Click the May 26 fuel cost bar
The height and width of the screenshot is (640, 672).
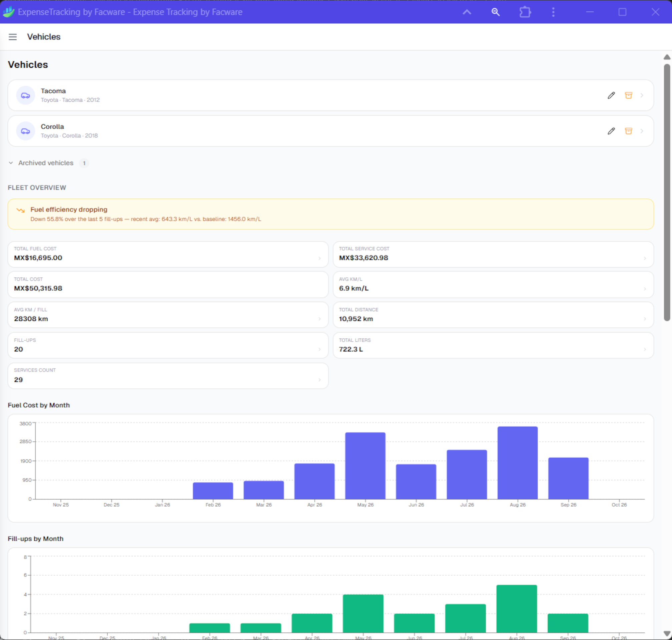(365, 466)
